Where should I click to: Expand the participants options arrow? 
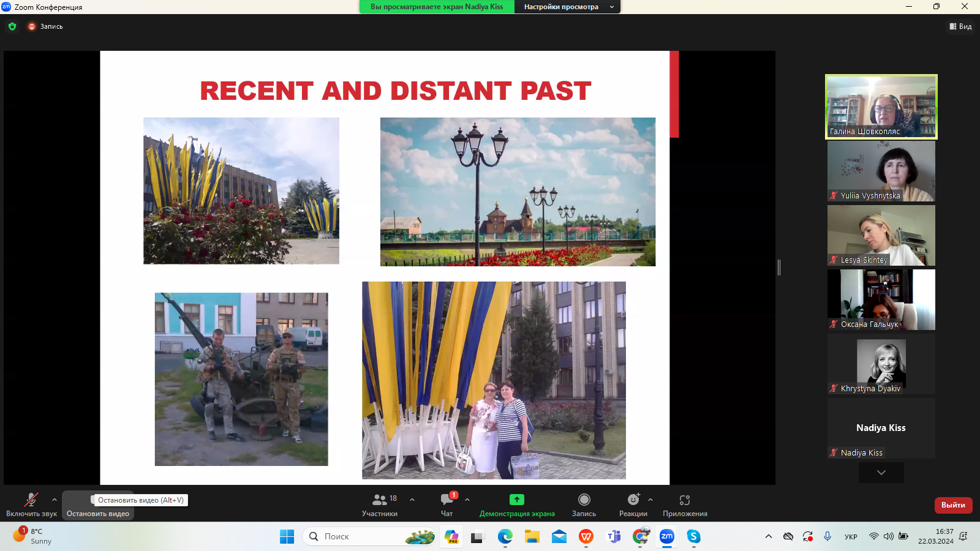click(x=412, y=500)
